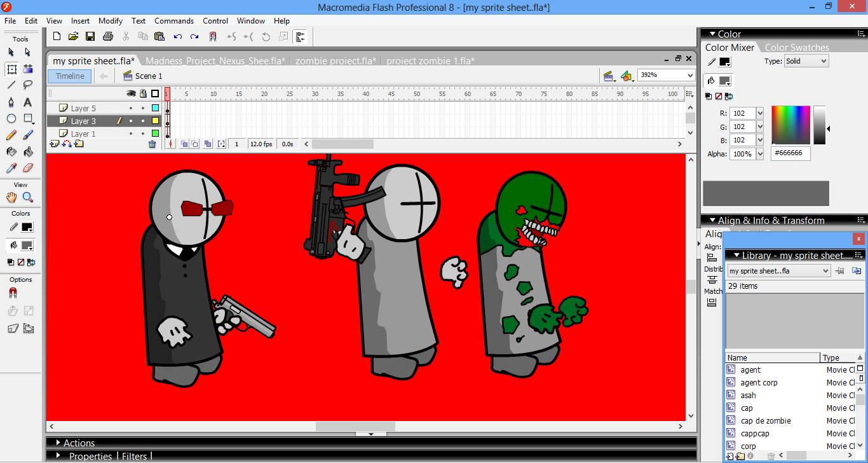Toggle lock dot for Layer 3
The height and width of the screenshot is (463, 868).
click(143, 121)
